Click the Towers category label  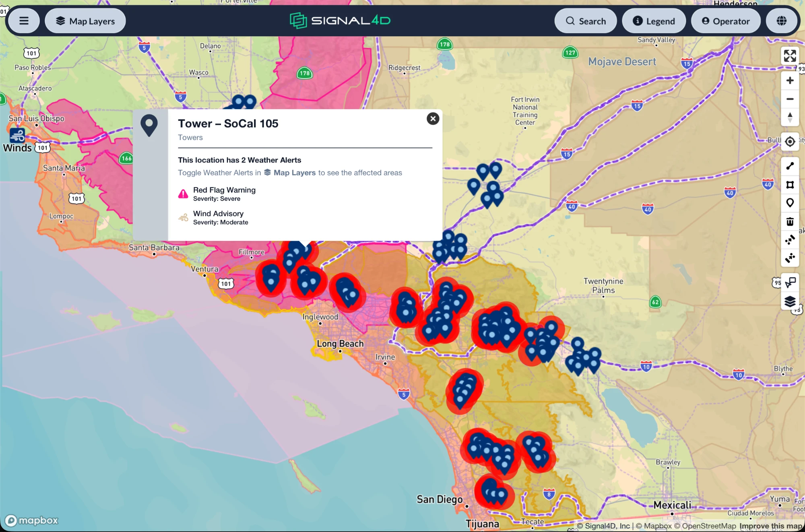(190, 138)
